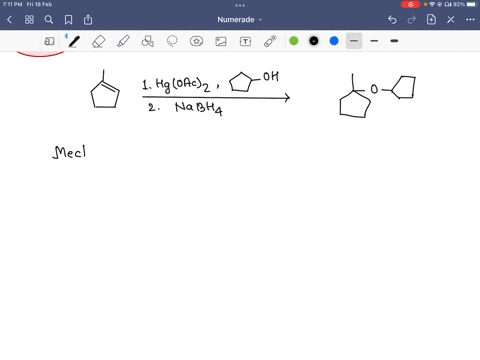The width and height of the screenshot is (480, 360).
Task: Open the share and export menu
Action: tap(88, 20)
